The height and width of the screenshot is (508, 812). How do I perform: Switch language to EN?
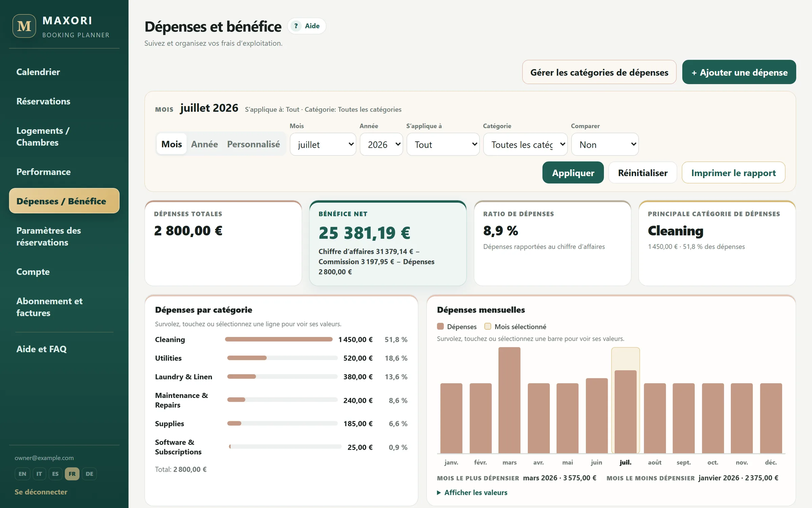point(22,474)
